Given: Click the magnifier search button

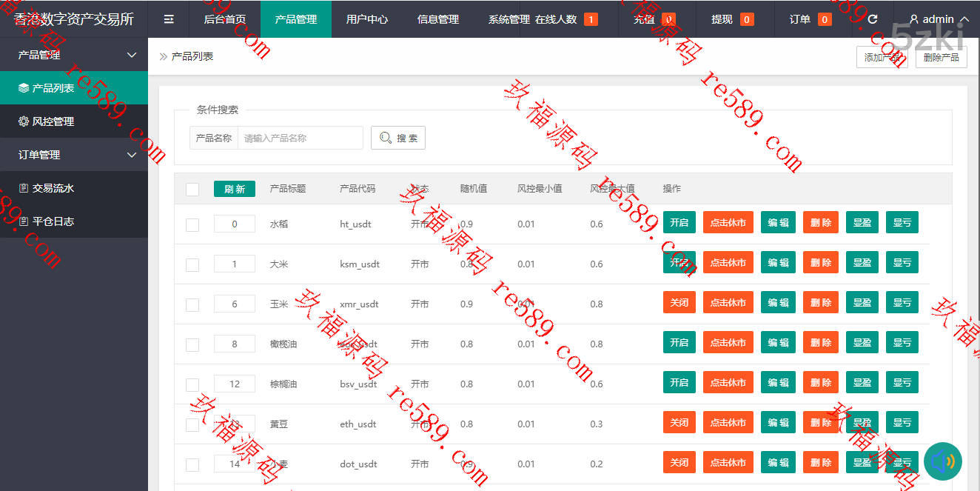Looking at the screenshot, I should pyautogui.click(x=397, y=138).
